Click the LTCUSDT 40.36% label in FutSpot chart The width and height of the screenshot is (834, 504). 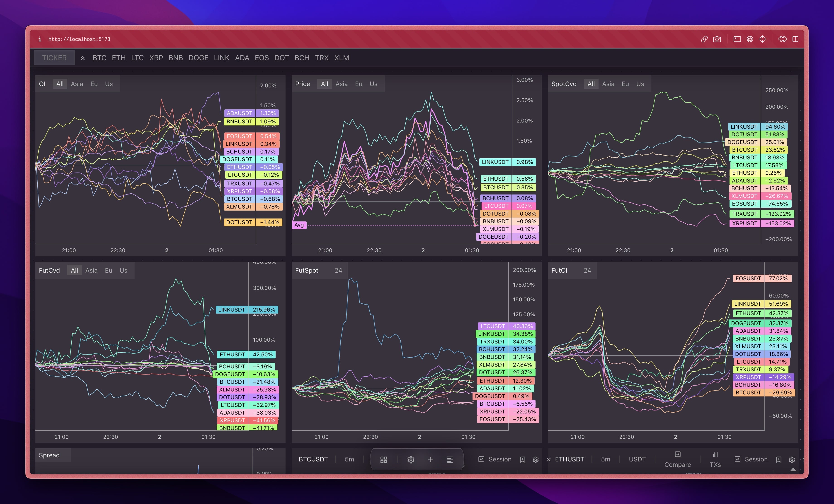pos(507,326)
